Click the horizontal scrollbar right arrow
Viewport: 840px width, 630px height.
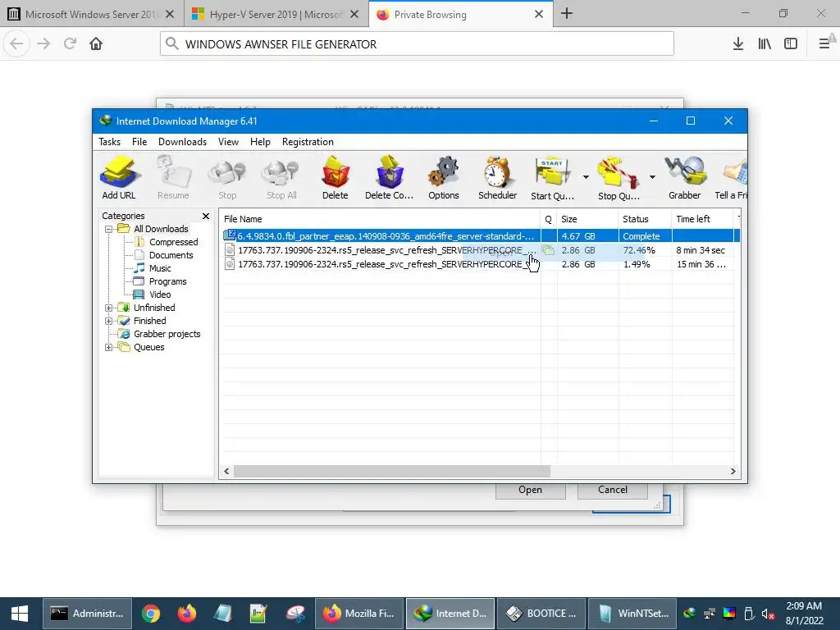click(733, 472)
